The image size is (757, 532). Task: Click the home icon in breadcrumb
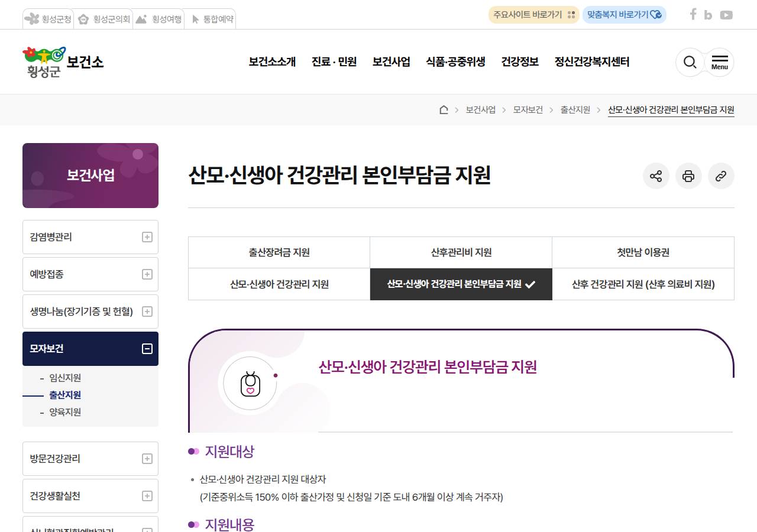[444, 109]
